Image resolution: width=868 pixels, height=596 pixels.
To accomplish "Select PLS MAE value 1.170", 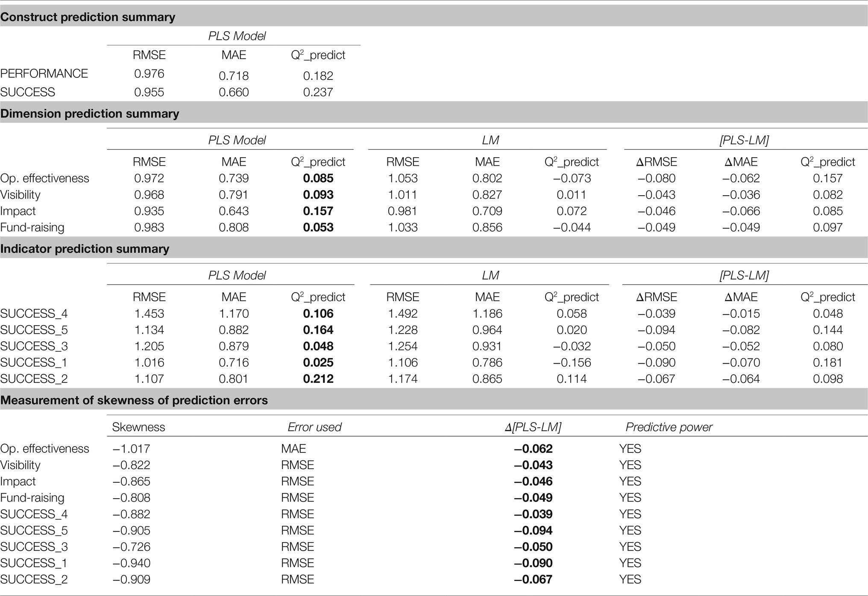I will point(234,314).
